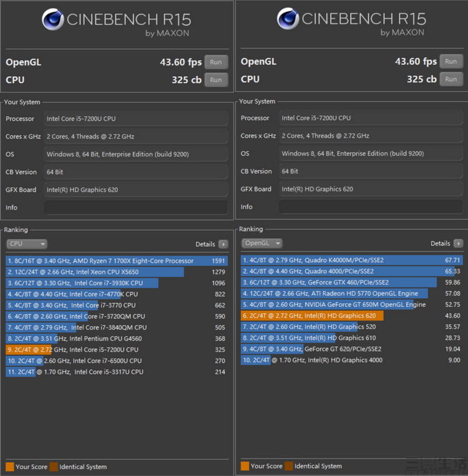The image size is (468, 476).
Task: Select the HD Graphics 610 ranking row
Action: click(x=352, y=338)
